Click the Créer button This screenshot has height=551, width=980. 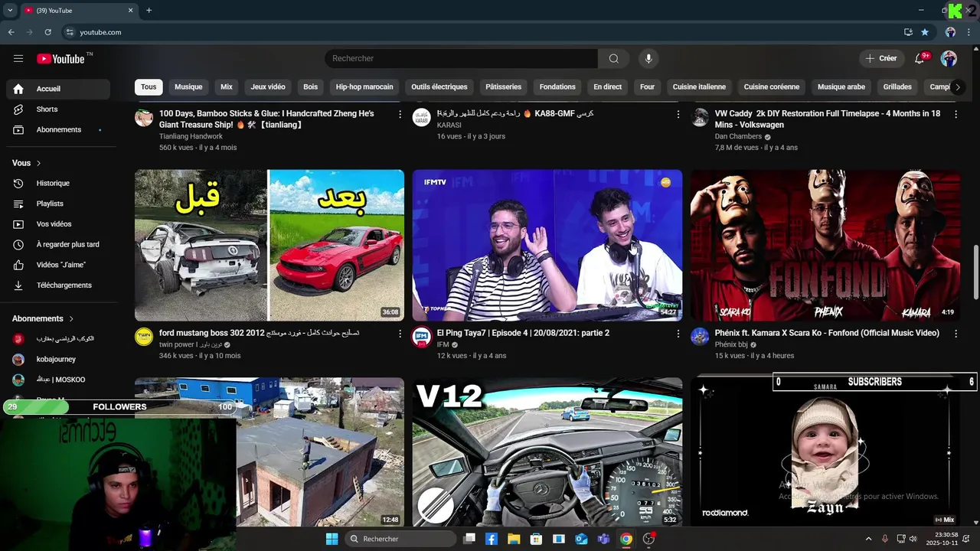[x=880, y=59]
